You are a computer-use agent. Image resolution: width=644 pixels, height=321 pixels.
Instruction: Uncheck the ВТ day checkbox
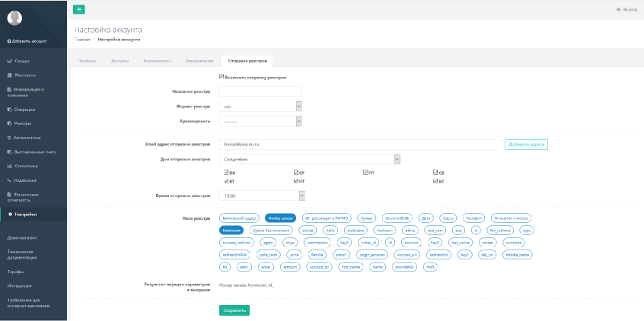[226, 181]
